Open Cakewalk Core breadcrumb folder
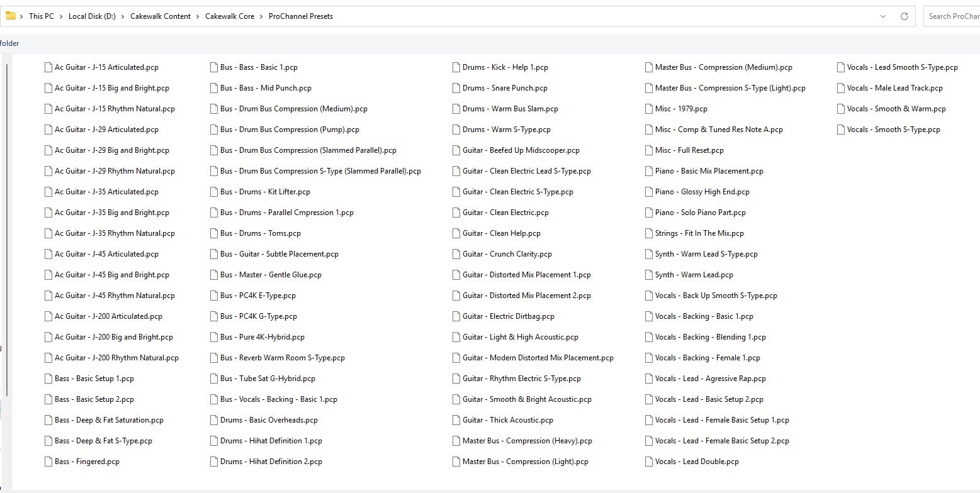 (230, 16)
